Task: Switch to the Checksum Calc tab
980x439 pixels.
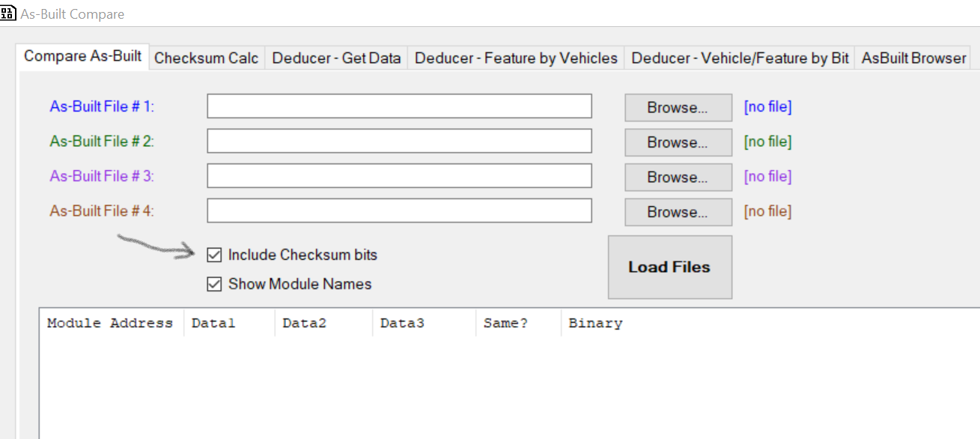Action: click(206, 58)
